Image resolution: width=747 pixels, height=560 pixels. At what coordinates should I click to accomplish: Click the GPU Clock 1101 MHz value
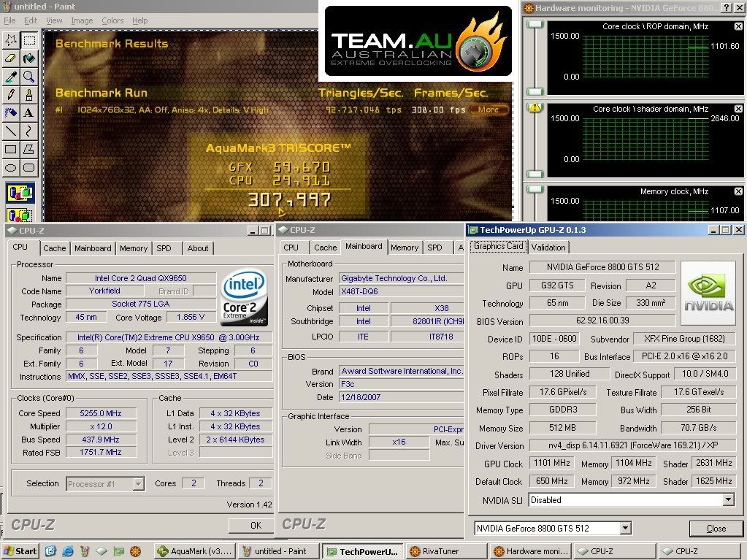552,463
